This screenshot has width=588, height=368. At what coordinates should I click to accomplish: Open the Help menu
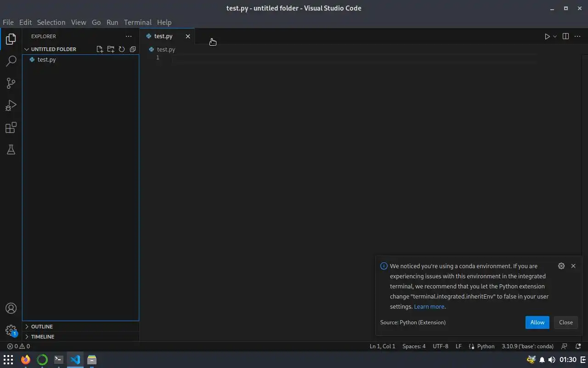pos(164,22)
